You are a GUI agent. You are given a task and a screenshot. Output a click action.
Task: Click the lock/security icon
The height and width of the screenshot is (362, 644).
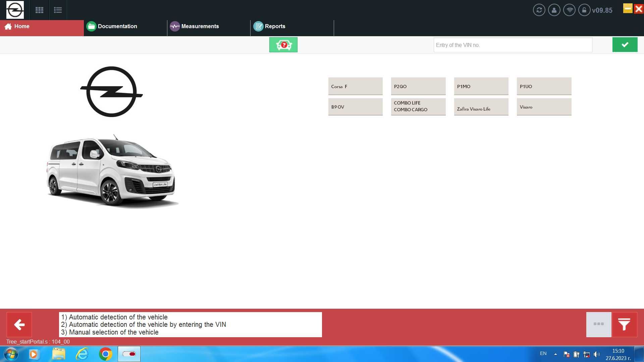pyautogui.click(x=585, y=10)
